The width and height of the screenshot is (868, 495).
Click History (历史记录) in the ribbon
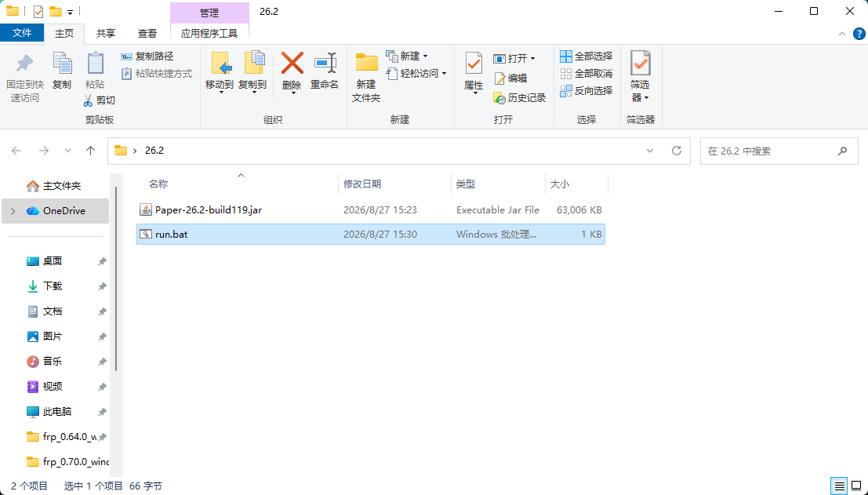pos(519,98)
